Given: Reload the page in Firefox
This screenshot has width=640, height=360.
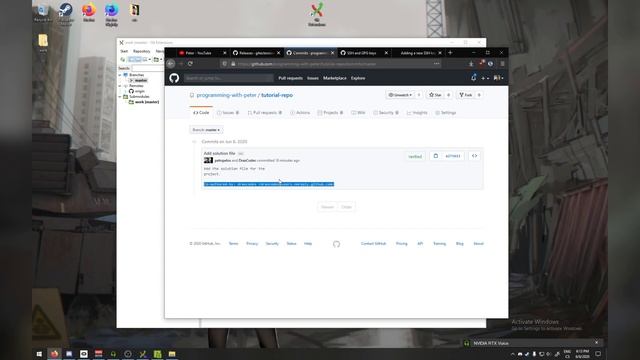Looking at the screenshot, I should click(x=190, y=64).
